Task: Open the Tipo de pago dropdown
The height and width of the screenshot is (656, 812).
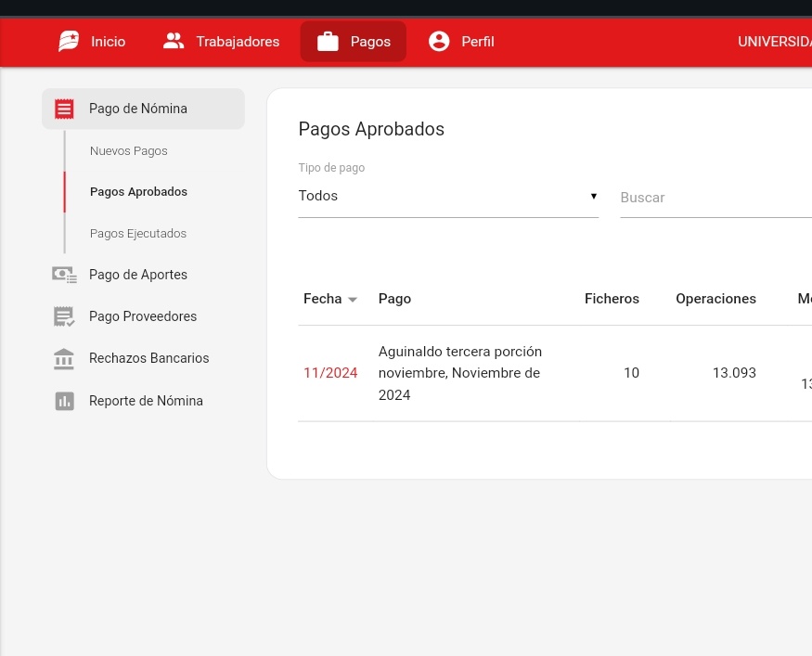Action: click(x=448, y=196)
